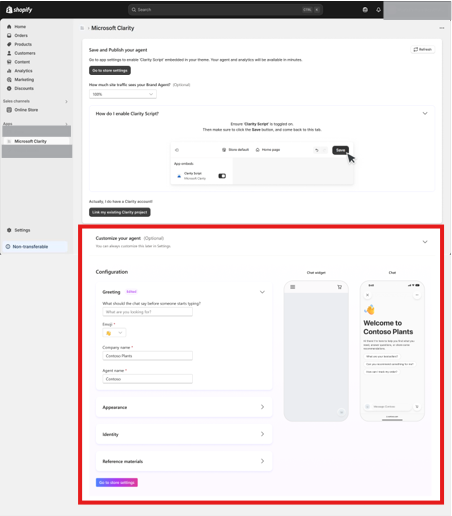Click first suggested question chip
This screenshot has width=452, height=516.
382,356
